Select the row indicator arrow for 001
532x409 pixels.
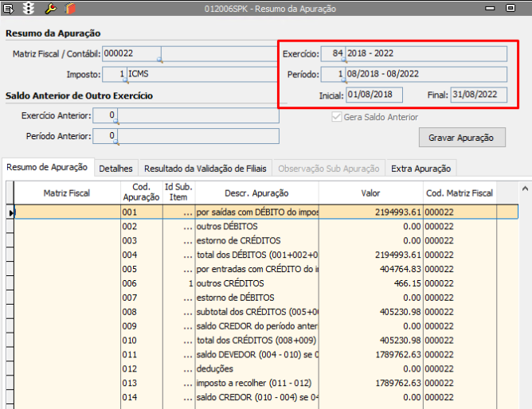[x=11, y=212]
